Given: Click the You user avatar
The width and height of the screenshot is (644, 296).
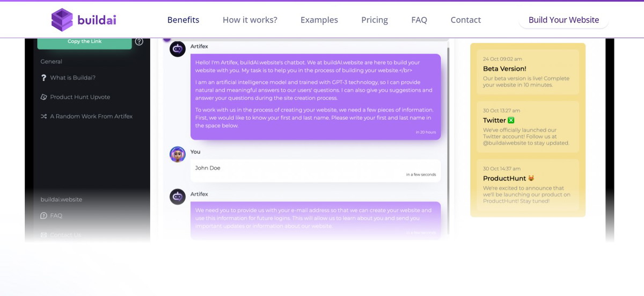Looking at the screenshot, I should (178, 154).
